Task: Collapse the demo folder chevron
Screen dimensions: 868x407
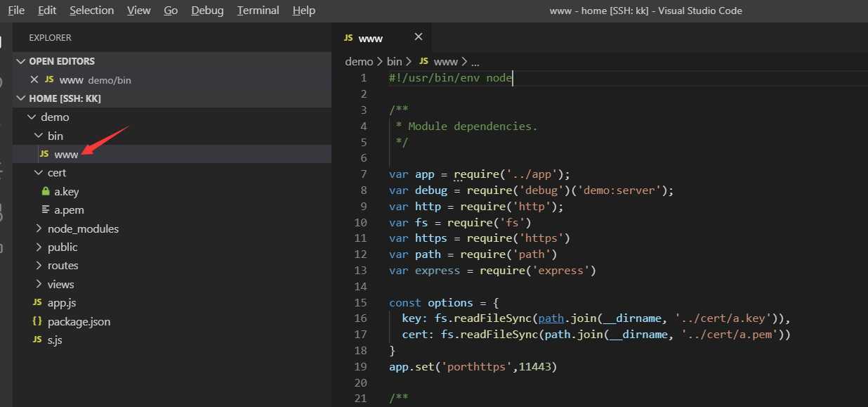Action: pos(32,117)
